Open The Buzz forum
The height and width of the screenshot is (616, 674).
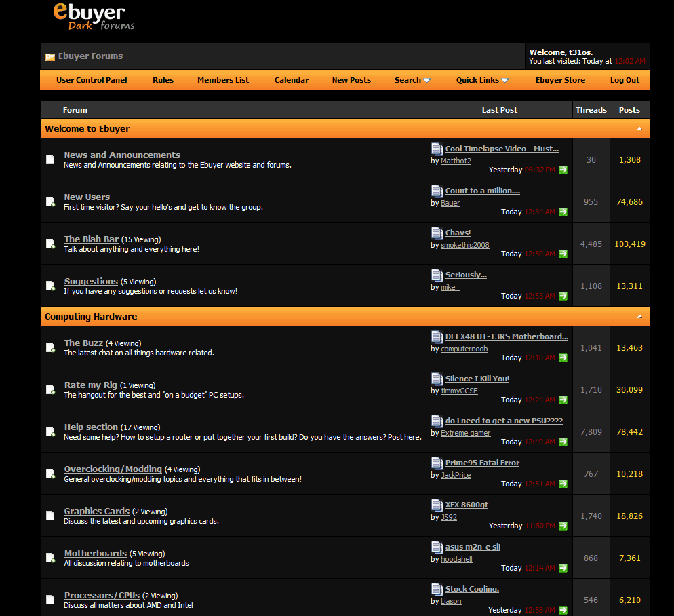[x=83, y=343]
